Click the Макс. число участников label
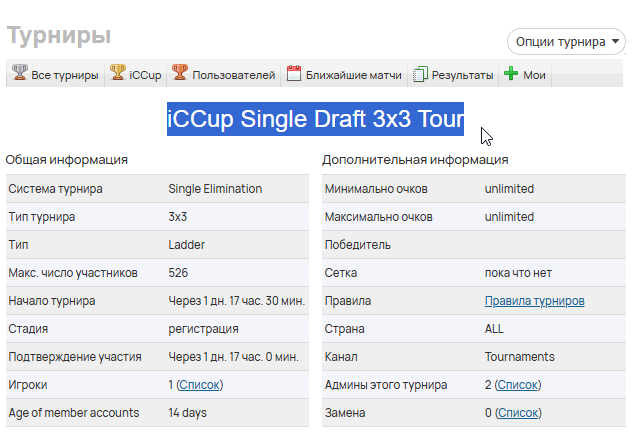Screen dimensions: 644x439 [x=73, y=273]
